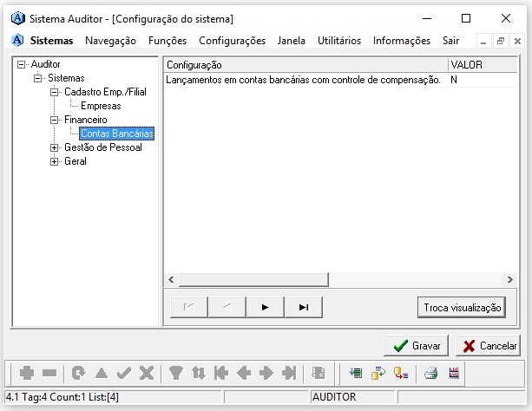Select Contas Bancárias tree item
532x411 pixels.
116,134
